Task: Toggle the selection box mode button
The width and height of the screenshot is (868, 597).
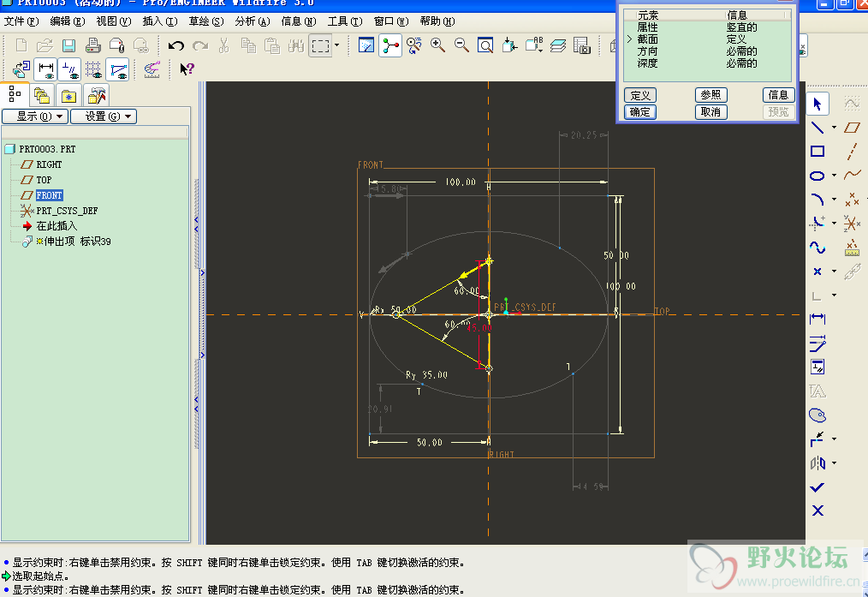Action: coord(320,45)
